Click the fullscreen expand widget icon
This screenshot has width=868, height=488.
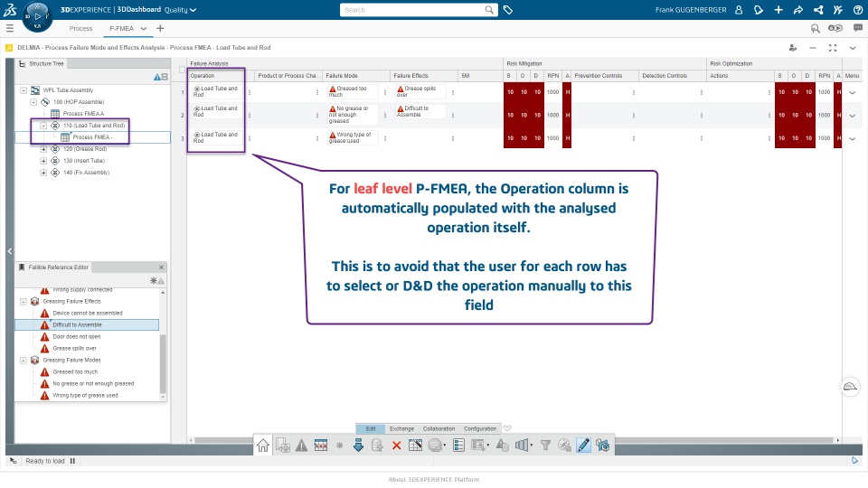coord(833,48)
